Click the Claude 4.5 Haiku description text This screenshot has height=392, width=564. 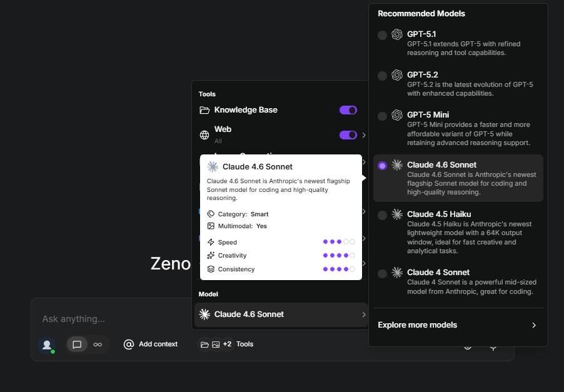pos(470,238)
